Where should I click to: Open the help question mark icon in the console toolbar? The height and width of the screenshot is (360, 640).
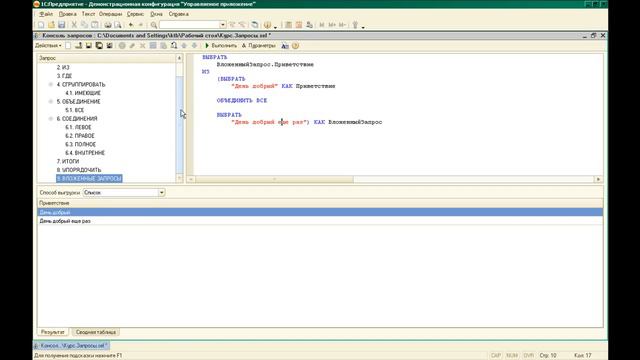click(x=296, y=46)
